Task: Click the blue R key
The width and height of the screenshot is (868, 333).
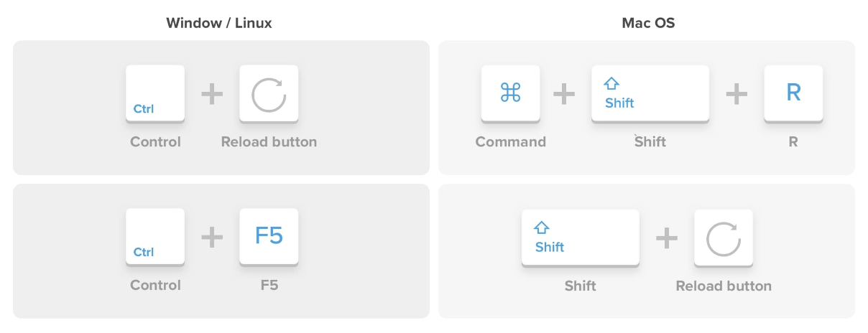Action: (793, 94)
